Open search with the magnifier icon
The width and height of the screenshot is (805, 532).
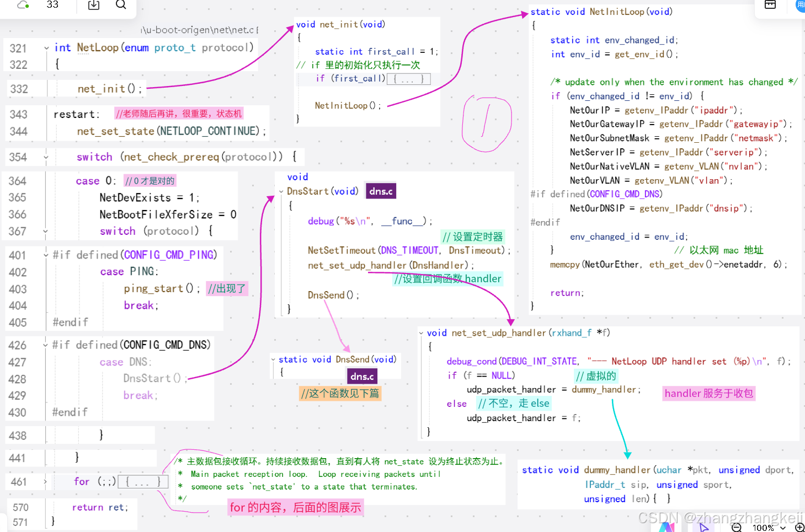tap(121, 5)
